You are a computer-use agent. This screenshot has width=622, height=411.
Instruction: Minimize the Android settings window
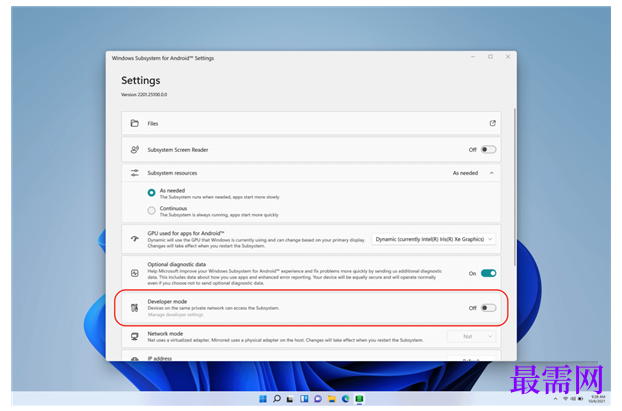click(473, 57)
